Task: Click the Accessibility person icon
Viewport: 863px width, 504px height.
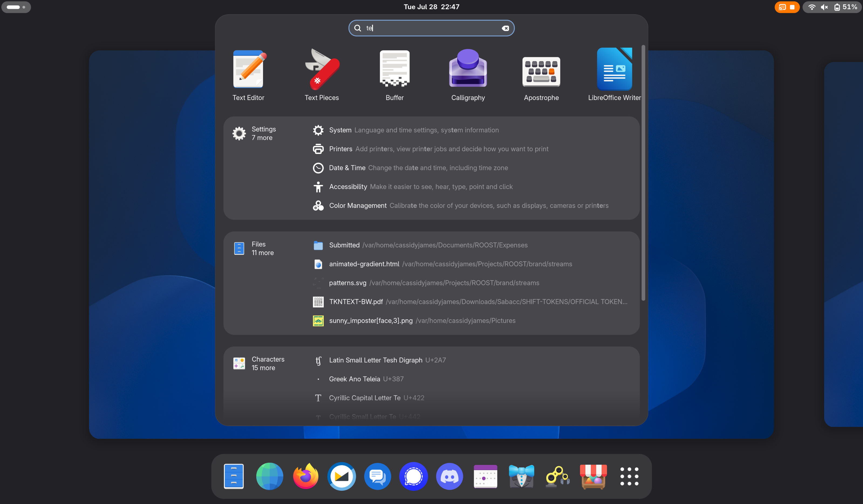Action: (318, 187)
